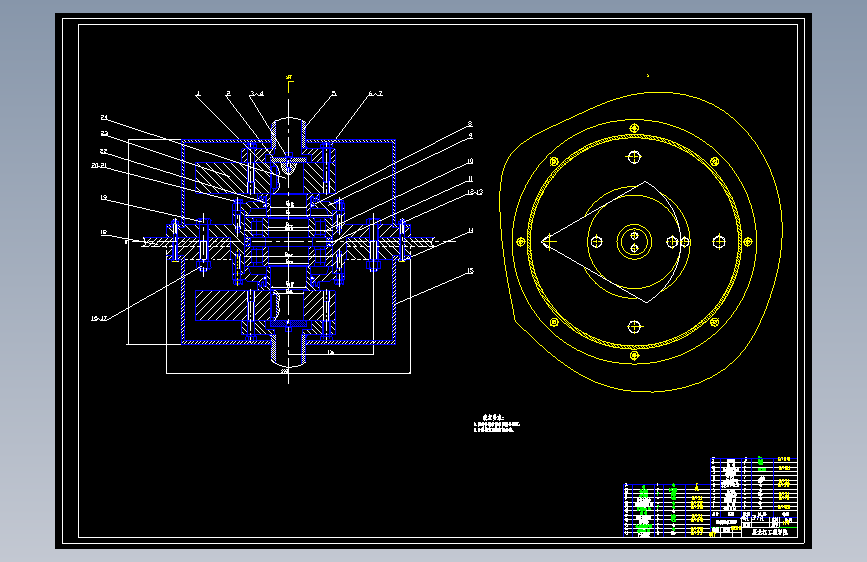The width and height of the screenshot is (867, 562).
Task: Pick the leftmost bolt hole on the outer flange
Action: (x=520, y=242)
